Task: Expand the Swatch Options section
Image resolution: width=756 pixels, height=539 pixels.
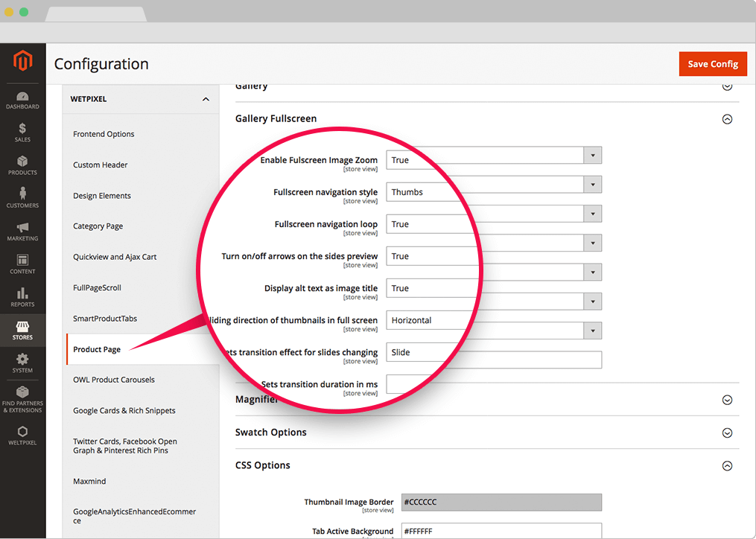Action: [x=727, y=433]
